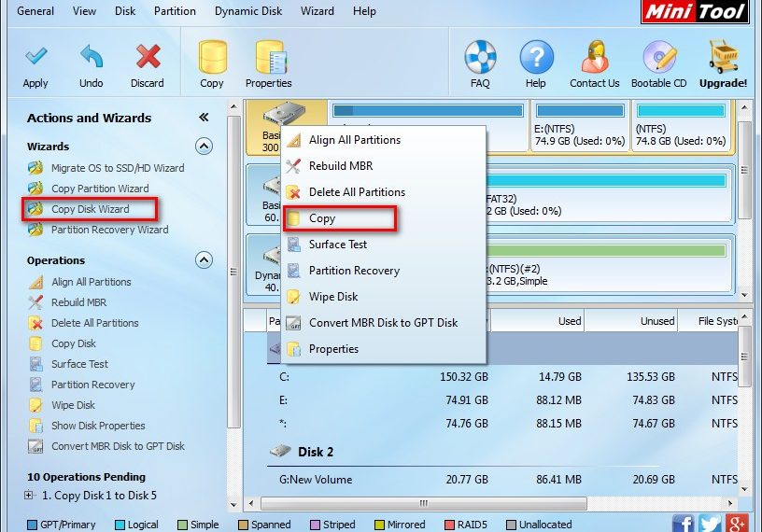Choose Partition Recovery in context menu
The height and width of the screenshot is (532, 762).
point(384,271)
